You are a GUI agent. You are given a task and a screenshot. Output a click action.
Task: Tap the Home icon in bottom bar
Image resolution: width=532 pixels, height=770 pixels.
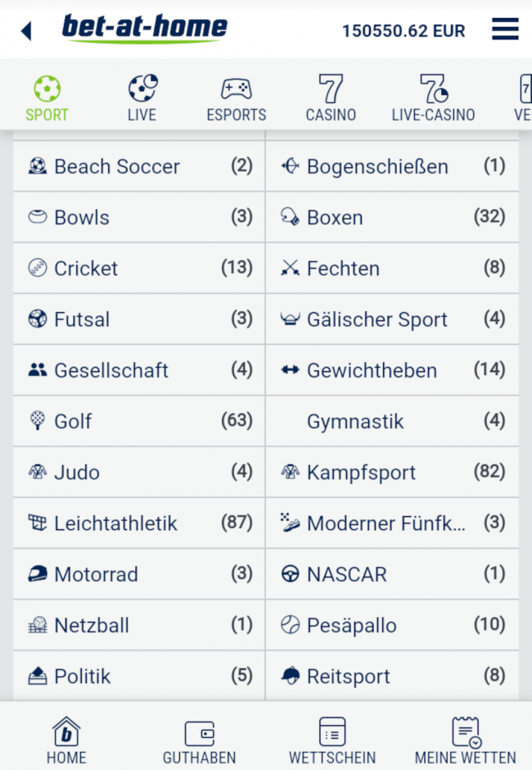pyautogui.click(x=66, y=731)
